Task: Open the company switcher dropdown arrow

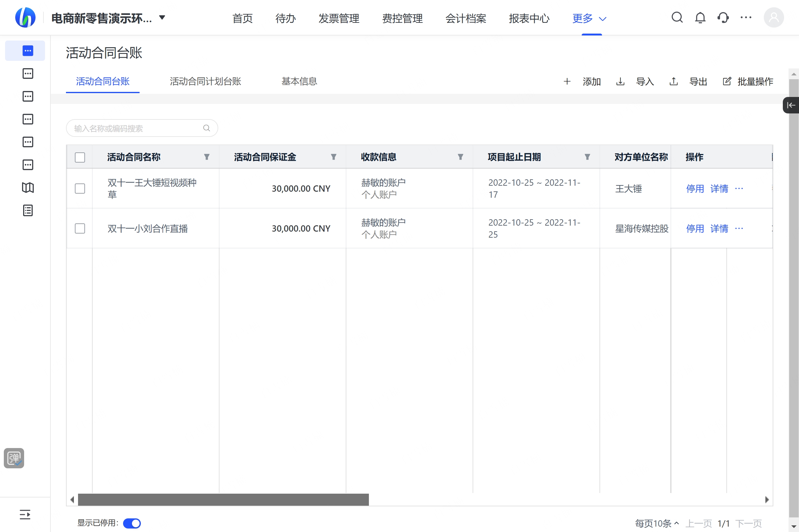Action: [162, 18]
